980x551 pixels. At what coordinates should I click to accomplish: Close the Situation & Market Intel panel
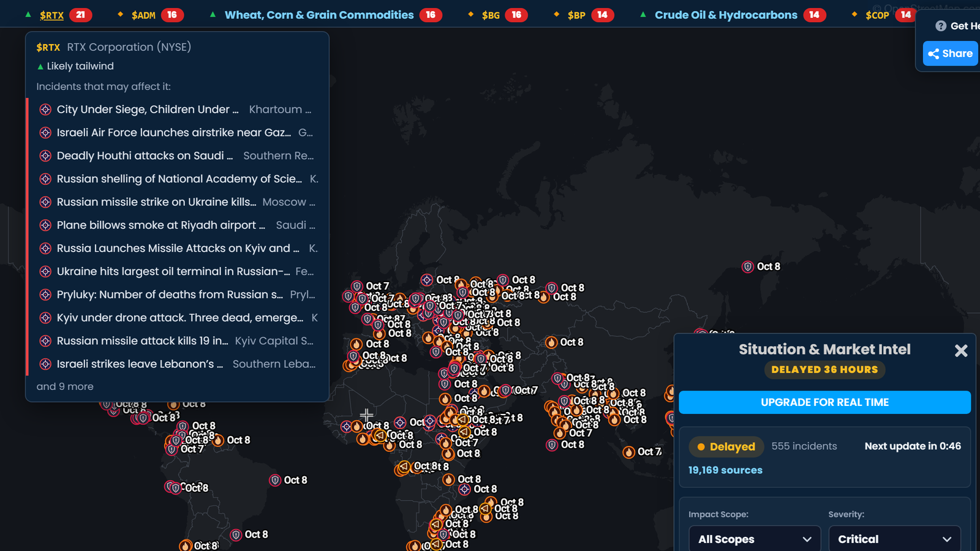coord(961,350)
